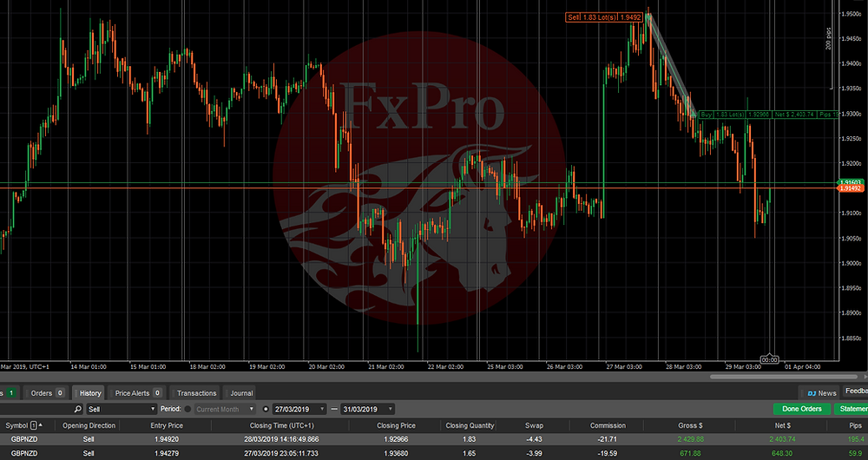Click closing quantity 1.65 cell
Image resolution: width=868 pixels, height=460 pixels.
(470, 453)
